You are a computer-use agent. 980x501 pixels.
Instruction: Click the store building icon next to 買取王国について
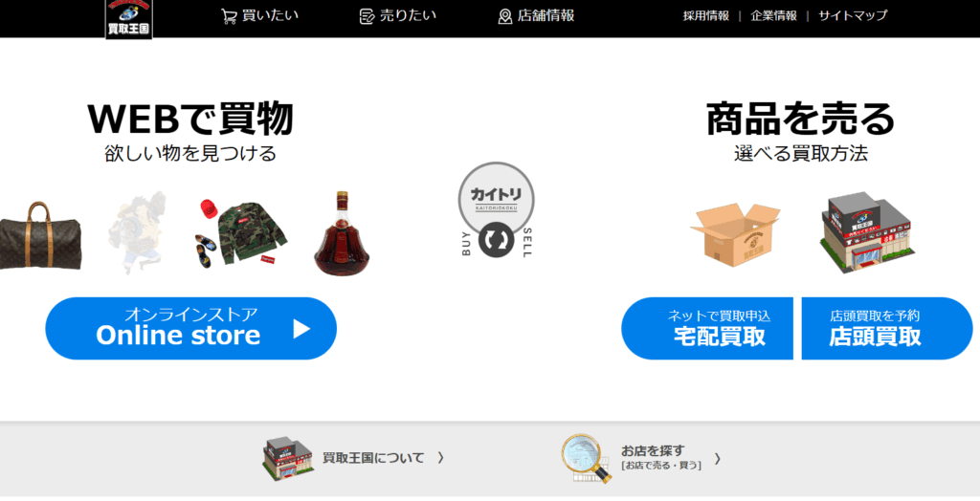(x=287, y=458)
